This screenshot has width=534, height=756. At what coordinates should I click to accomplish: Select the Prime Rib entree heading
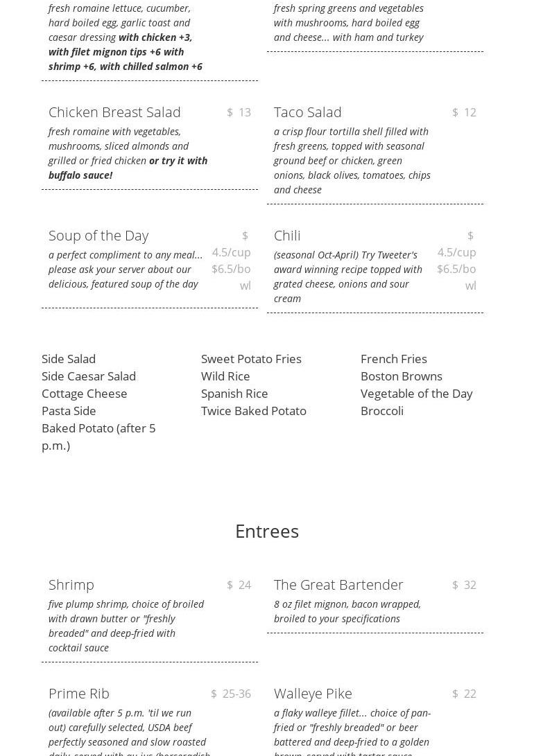pyautogui.click(x=79, y=694)
